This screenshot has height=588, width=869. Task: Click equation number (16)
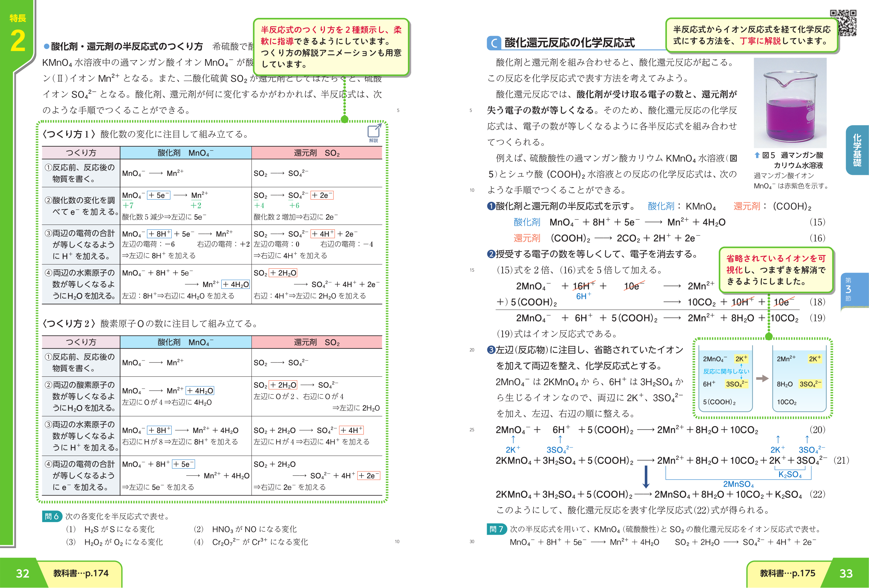[817, 238]
